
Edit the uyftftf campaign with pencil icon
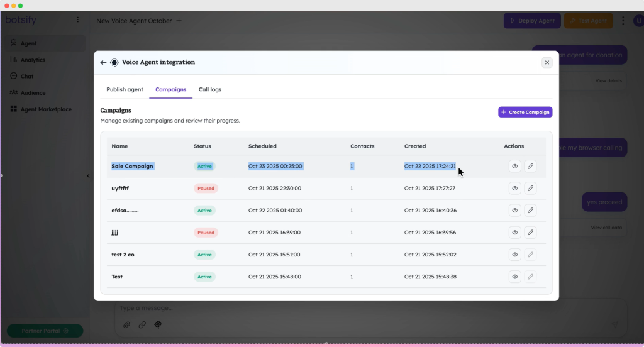click(530, 189)
